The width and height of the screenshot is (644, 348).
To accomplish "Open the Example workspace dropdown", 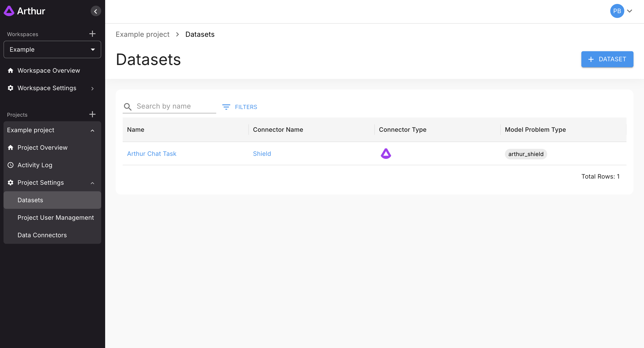I will pos(52,49).
